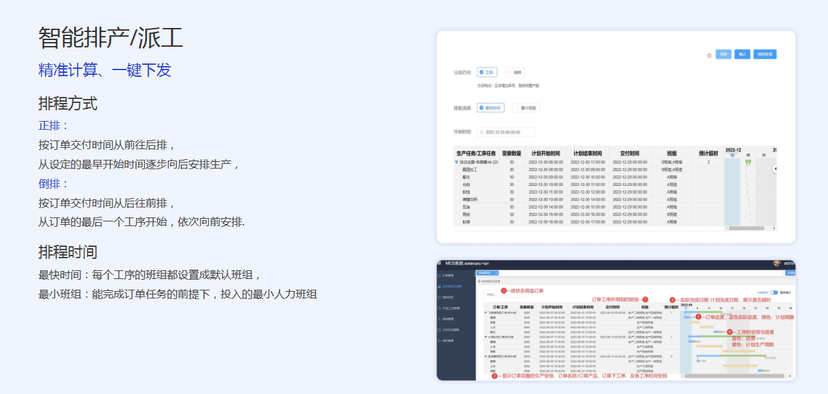
Task: Click the green marker in top Gantt chart
Action: (x=748, y=163)
